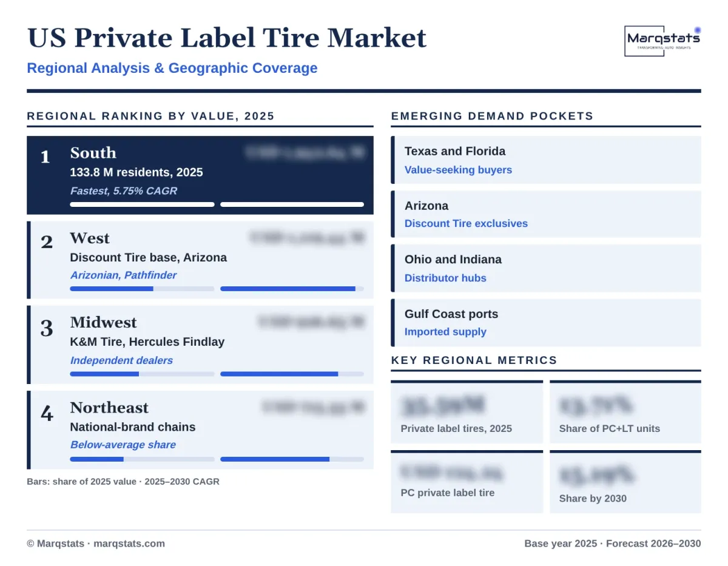Image resolution: width=728 pixels, height=566 pixels.
Task: Click Ohio and Indiana card title
Action: pos(453,259)
